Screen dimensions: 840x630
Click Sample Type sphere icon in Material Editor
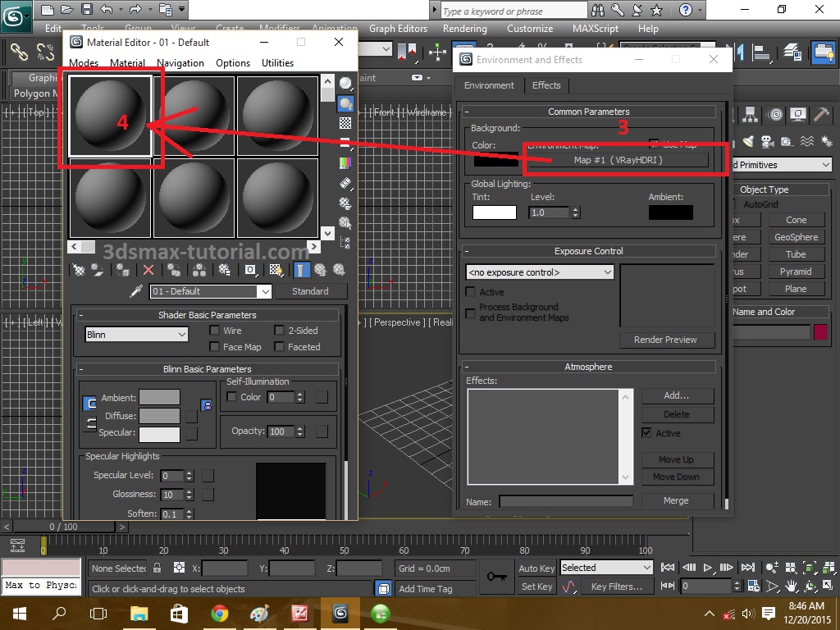tap(345, 83)
